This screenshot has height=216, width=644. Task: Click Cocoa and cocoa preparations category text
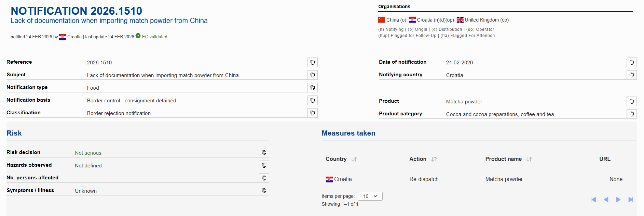[x=500, y=114]
